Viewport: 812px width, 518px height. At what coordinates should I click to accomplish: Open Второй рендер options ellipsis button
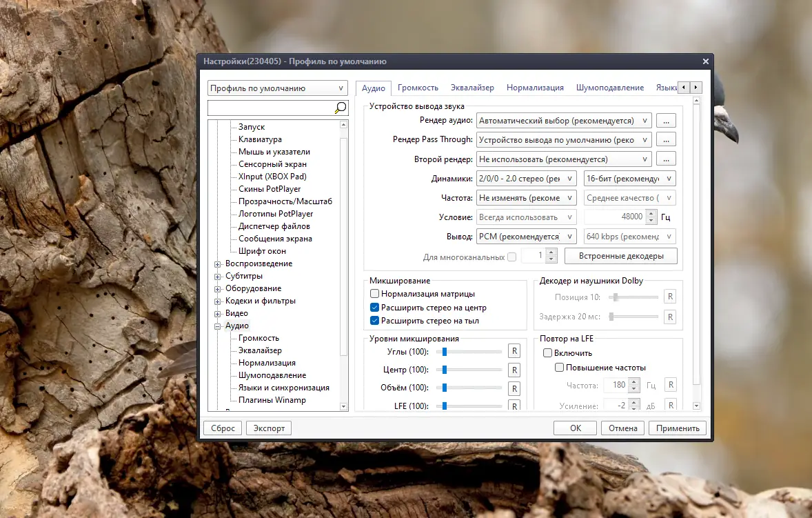pyautogui.click(x=665, y=159)
